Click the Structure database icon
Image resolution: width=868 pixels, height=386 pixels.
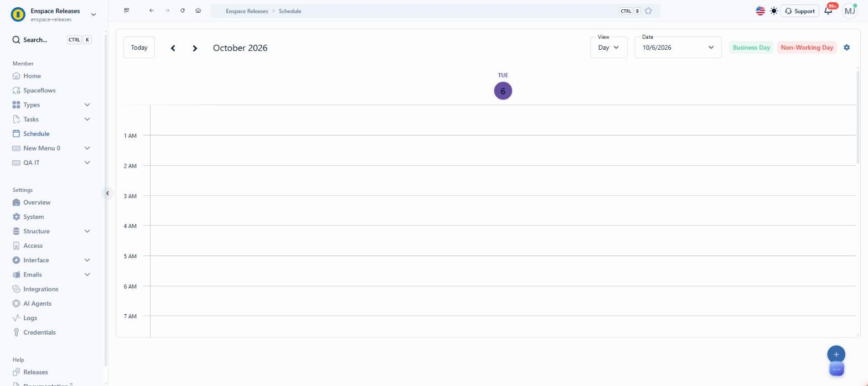click(16, 231)
